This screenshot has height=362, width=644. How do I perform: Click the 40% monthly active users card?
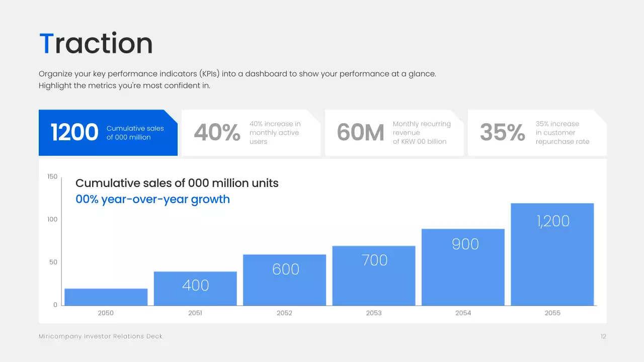coord(250,132)
